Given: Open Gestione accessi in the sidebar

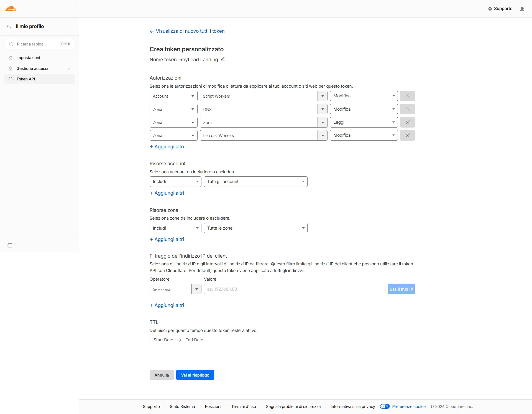Looking at the screenshot, I should [x=39, y=68].
